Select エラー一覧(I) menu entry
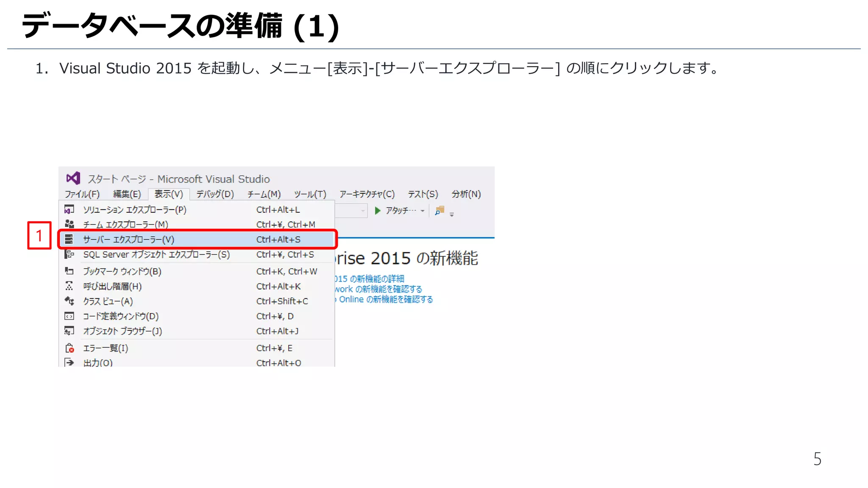 coord(197,348)
